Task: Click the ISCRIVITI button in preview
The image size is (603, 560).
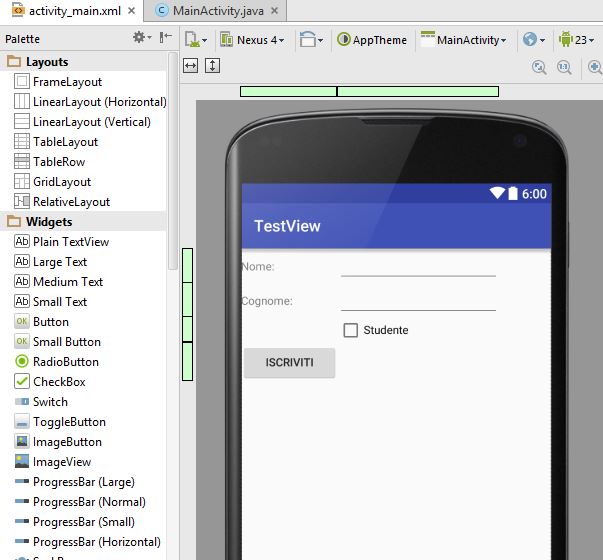Action: (289, 363)
